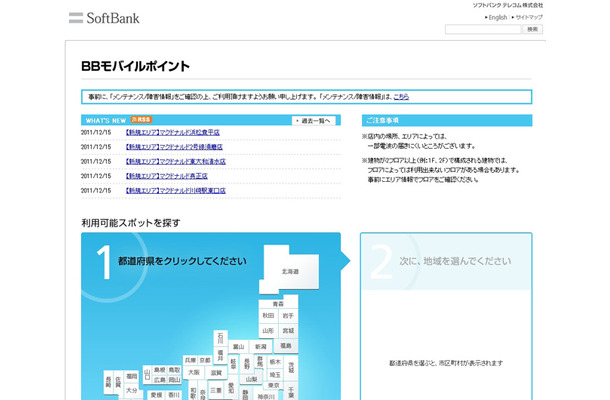Image resolution: width=610 pixels, height=400 pixels.
Task: Click 福井 prefecture tile
Action: 221,355
